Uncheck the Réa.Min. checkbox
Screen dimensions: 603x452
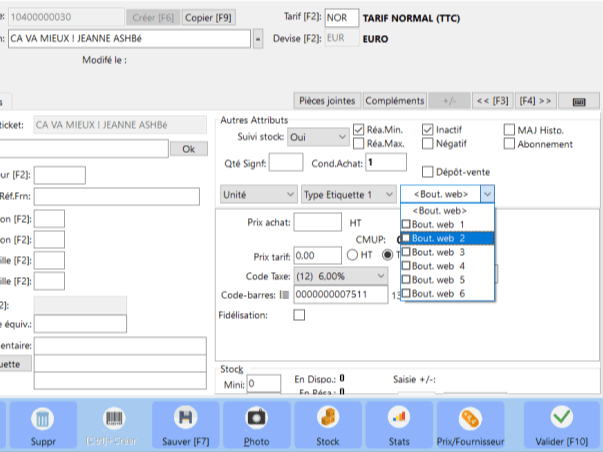(359, 130)
